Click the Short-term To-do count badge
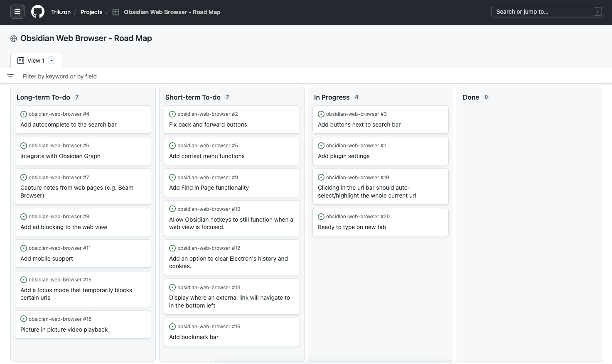 (227, 97)
